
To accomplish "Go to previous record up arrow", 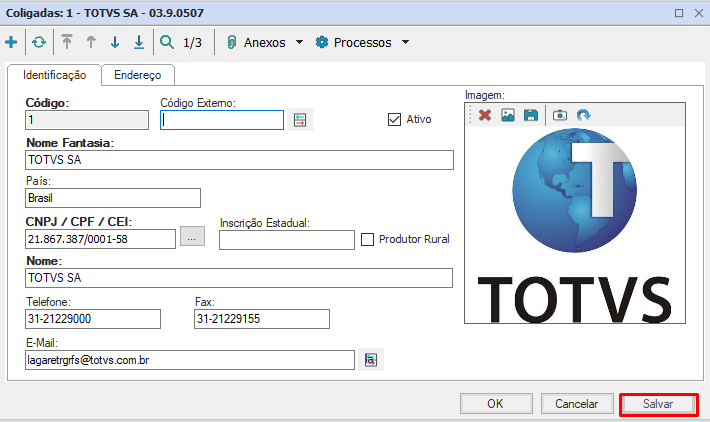I will [91, 42].
